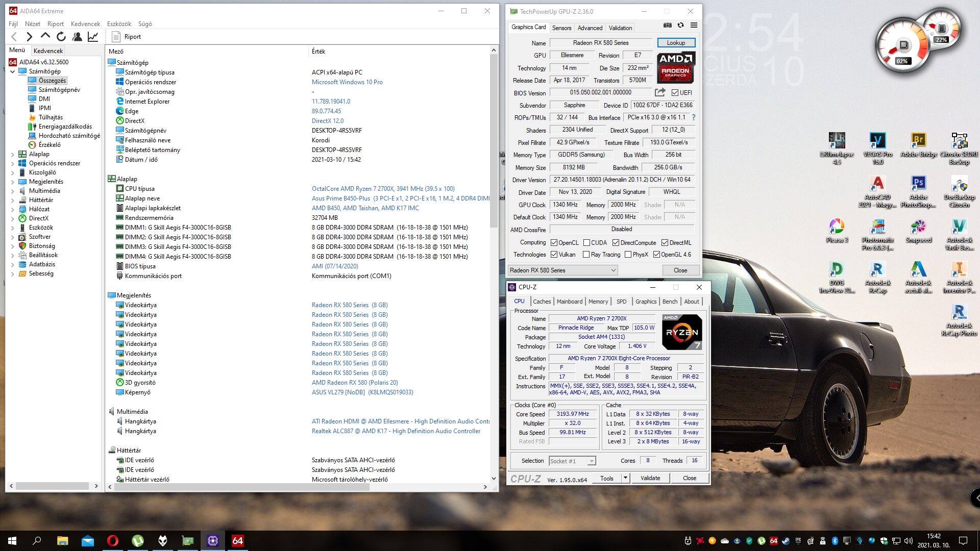Open CPU-Z Tools dropdown arrow
This screenshot has width=980, height=551.
[x=625, y=478]
